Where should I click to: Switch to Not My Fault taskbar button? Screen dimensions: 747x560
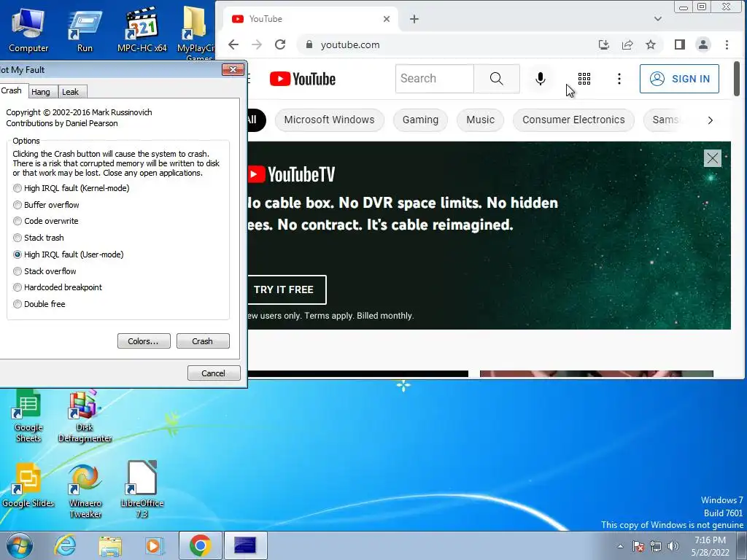(x=245, y=545)
